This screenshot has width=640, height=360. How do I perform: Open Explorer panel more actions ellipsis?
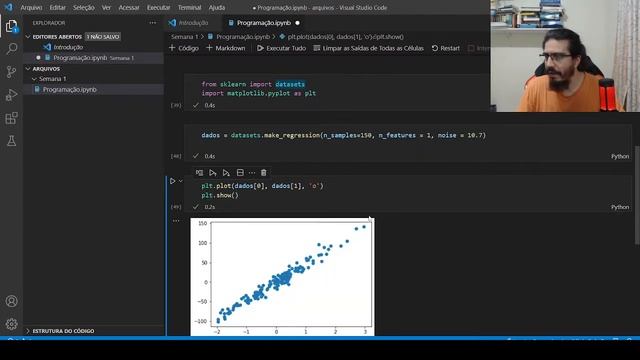pyautogui.click(x=153, y=23)
